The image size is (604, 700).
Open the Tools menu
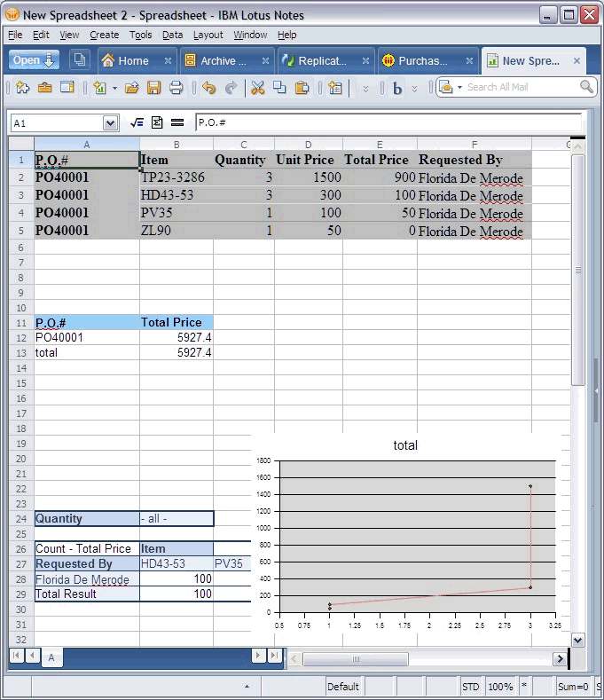[141, 35]
